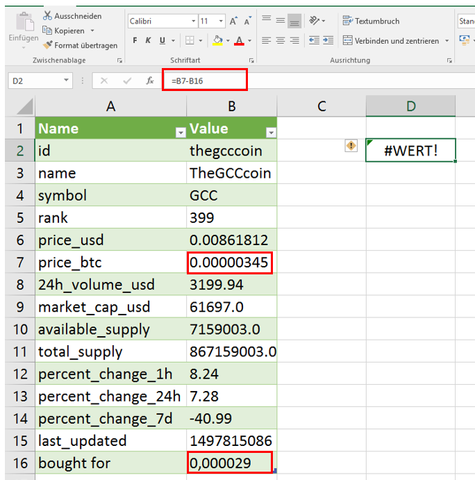This screenshot has width=475, height=480.
Task: Toggle bold F formatting
Action: [135, 41]
